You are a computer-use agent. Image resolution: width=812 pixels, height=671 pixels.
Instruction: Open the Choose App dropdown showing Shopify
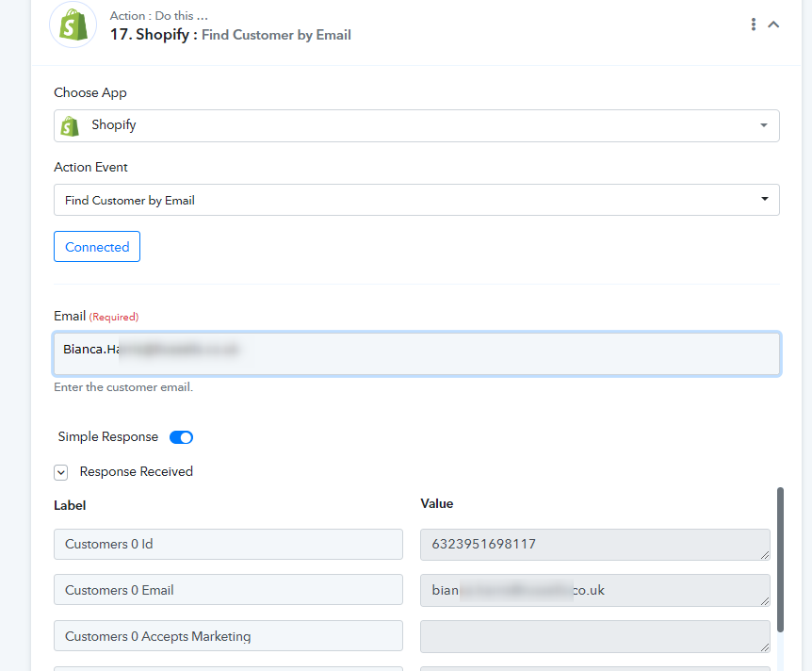(x=416, y=125)
